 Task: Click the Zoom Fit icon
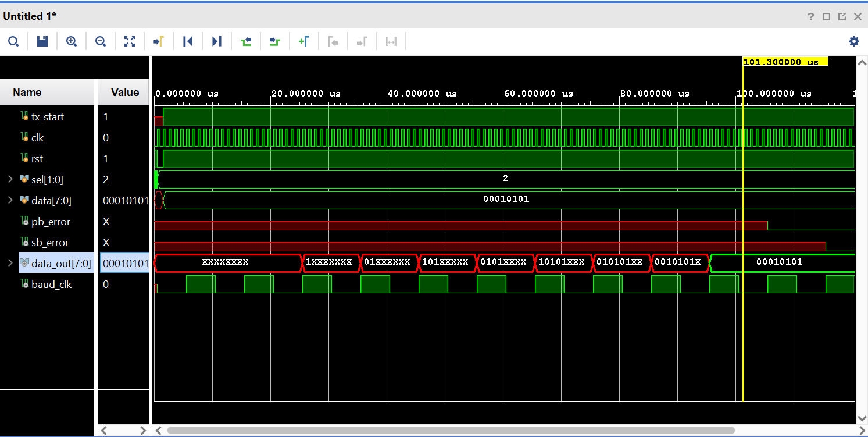tap(130, 41)
